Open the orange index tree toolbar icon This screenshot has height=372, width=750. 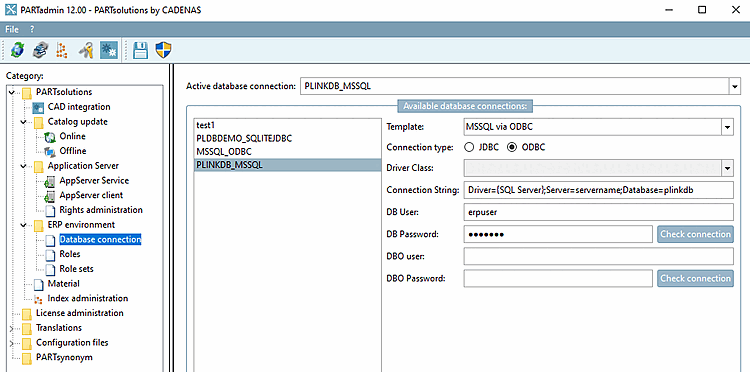pyautogui.click(x=62, y=50)
